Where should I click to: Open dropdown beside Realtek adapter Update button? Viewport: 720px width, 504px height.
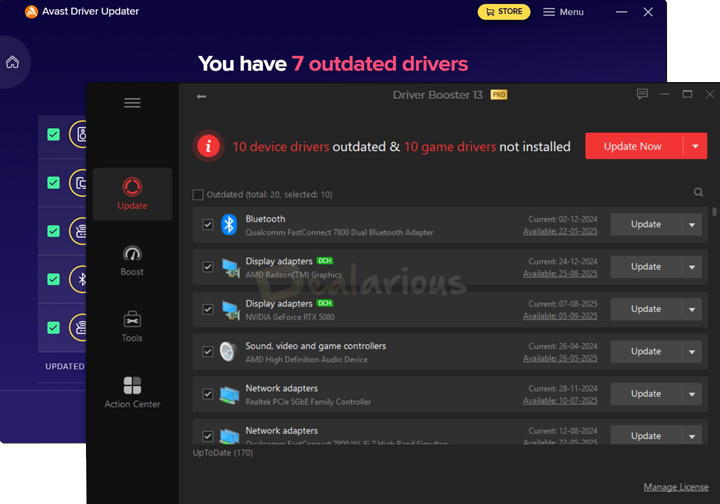pyautogui.click(x=692, y=394)
